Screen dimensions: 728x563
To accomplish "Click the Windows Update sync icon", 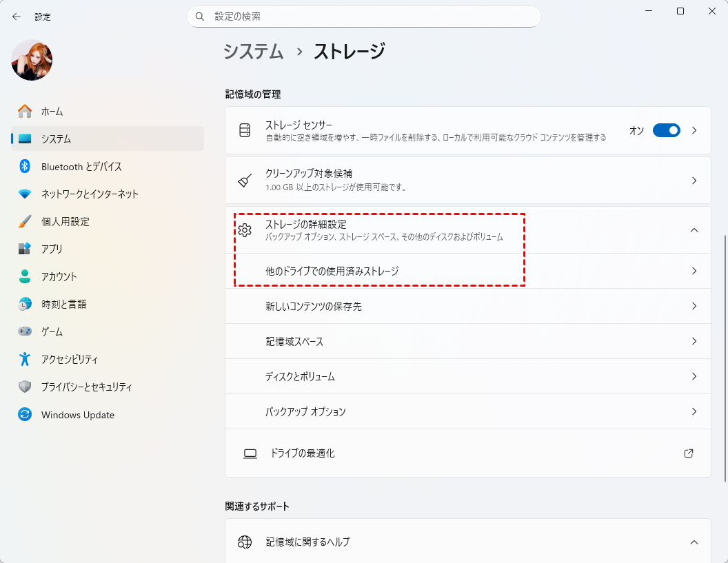I will [25, 415].
